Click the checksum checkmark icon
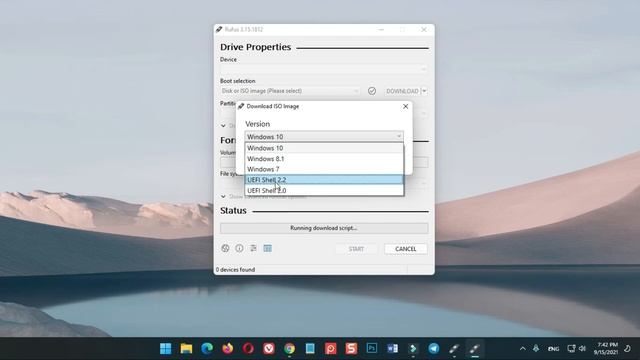Image resolution: width=640 pixels, height=360 pixels. coord(372,91)
